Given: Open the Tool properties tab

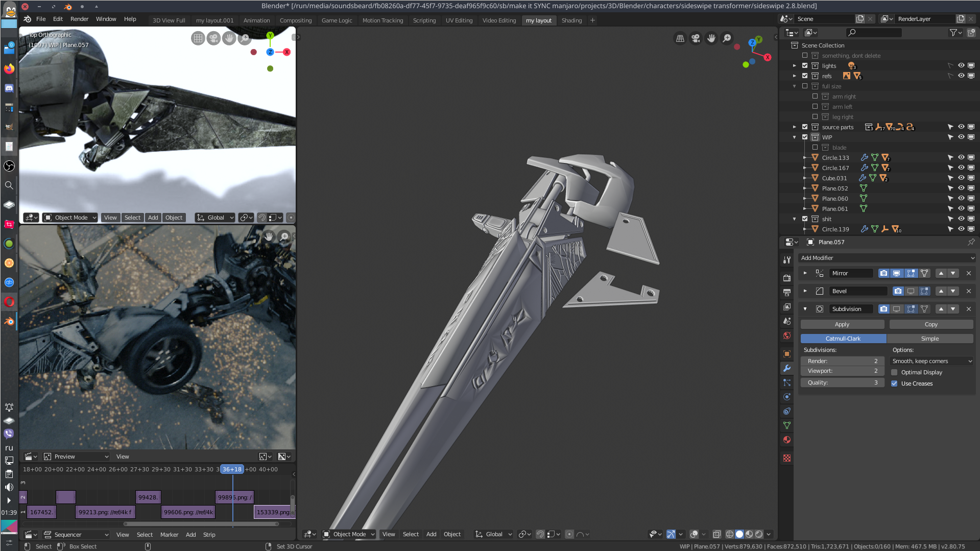Looking at the screenshot, I should [787, 260].
